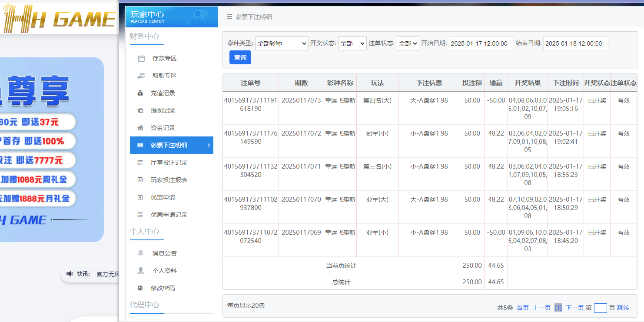Click the 玩家投注报表 report icon

click(x=141, y=179)
